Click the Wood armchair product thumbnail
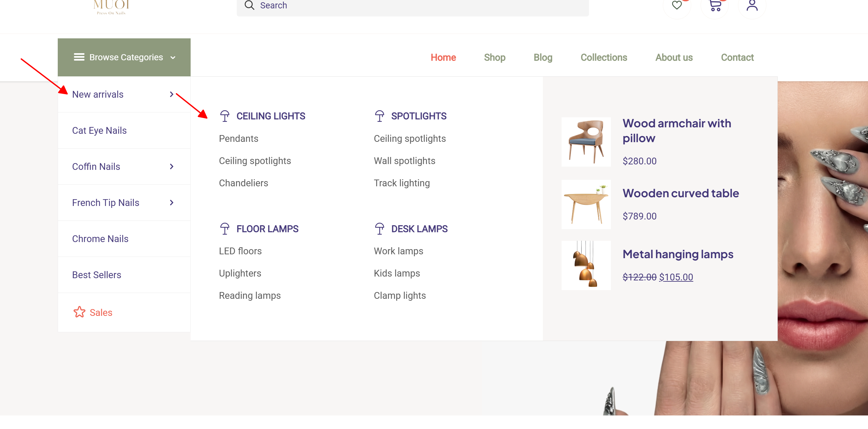The height and width of the screenshot is (429, 868). click(586, 142)
